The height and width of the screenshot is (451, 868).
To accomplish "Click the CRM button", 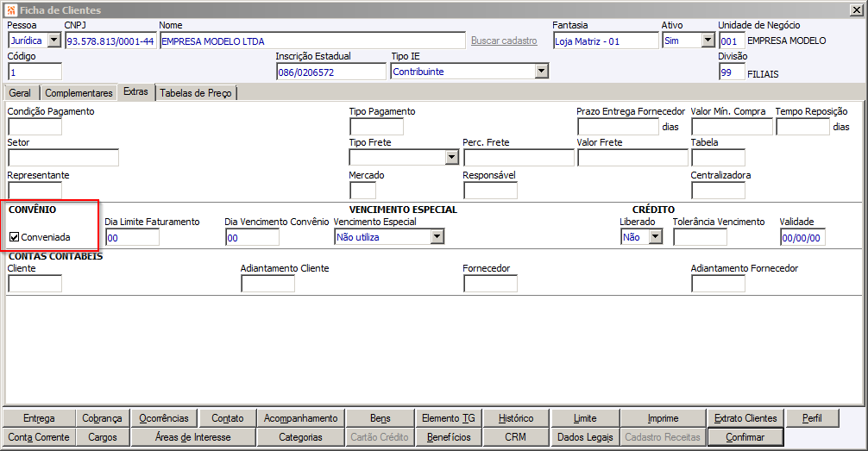I will tap(515, 437).
